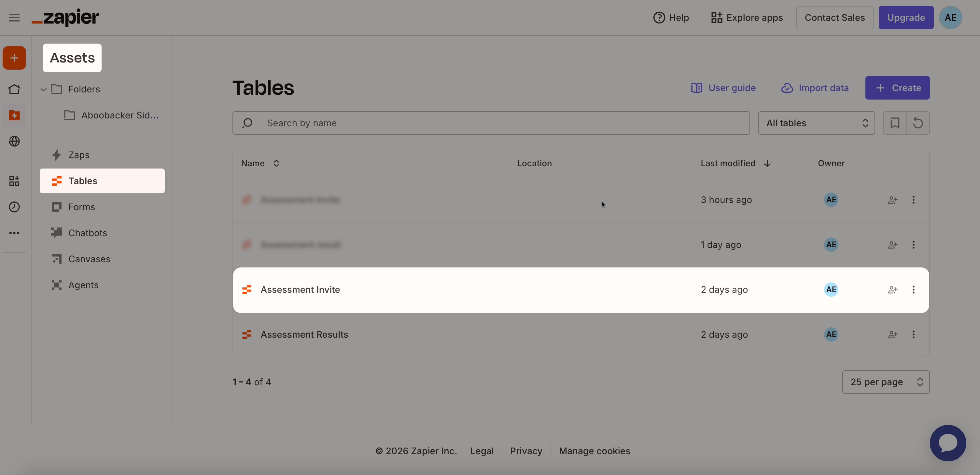The image size is (980, 475).
Task: Go to Zaps in sidebar
Action: click(x=79, y=155)
